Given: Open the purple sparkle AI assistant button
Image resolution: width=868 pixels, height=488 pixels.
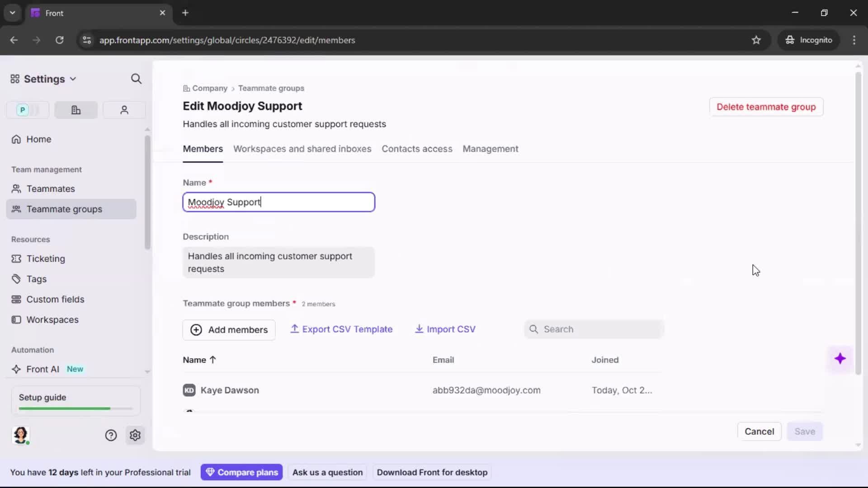Looking at the screenshot, I should [840, 359].
